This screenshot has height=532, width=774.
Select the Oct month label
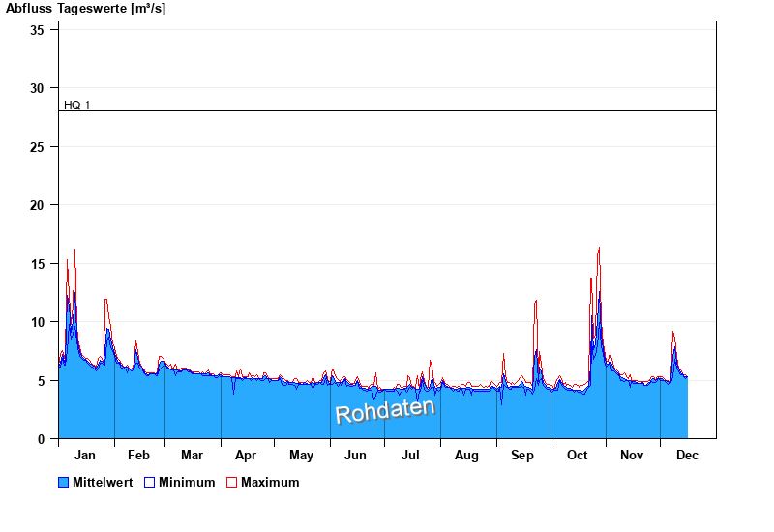(x=578, y=455)
